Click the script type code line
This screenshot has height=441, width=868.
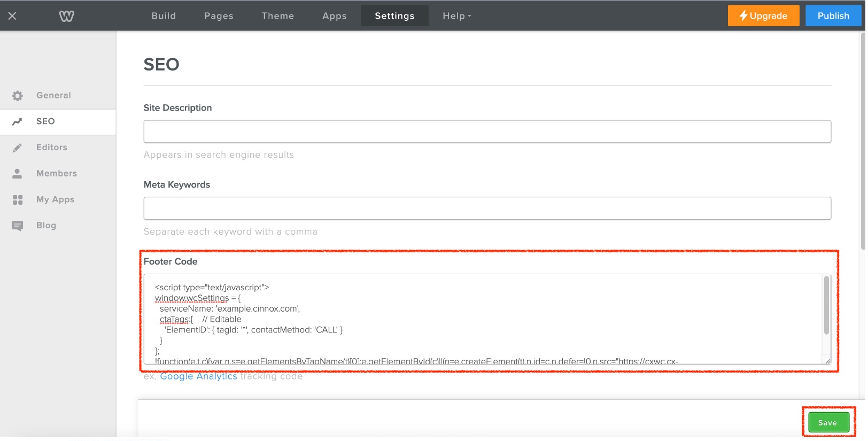212,288
